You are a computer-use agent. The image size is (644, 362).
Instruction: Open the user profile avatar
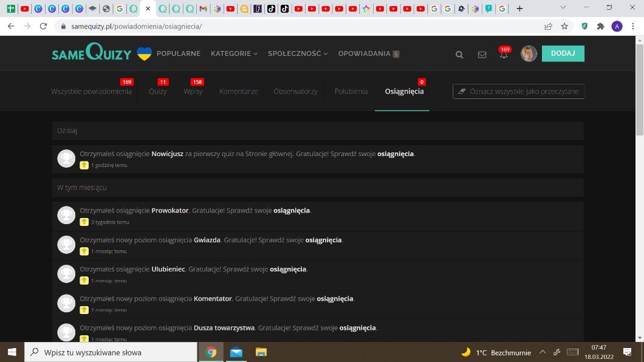[529, 53]
